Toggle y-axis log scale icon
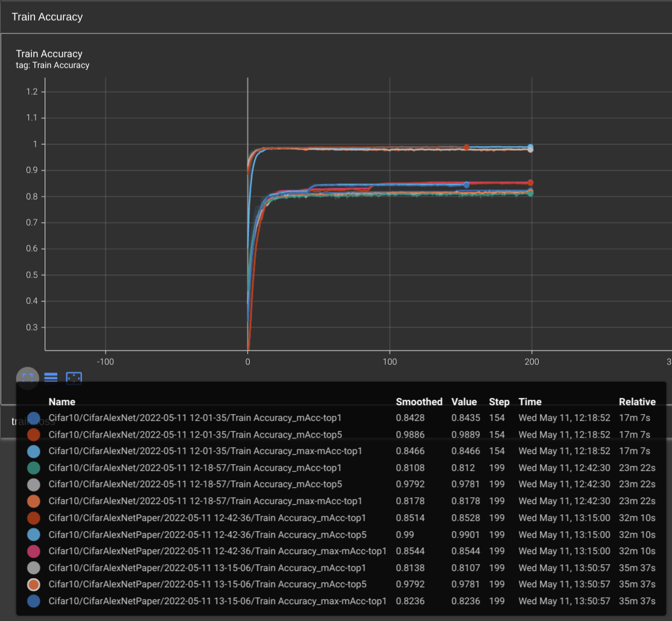This screenshot has width=672, height=621. [51, 377]
